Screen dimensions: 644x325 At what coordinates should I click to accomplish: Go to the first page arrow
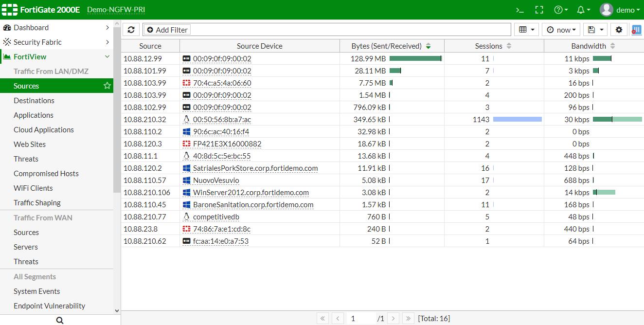(322, 318)
